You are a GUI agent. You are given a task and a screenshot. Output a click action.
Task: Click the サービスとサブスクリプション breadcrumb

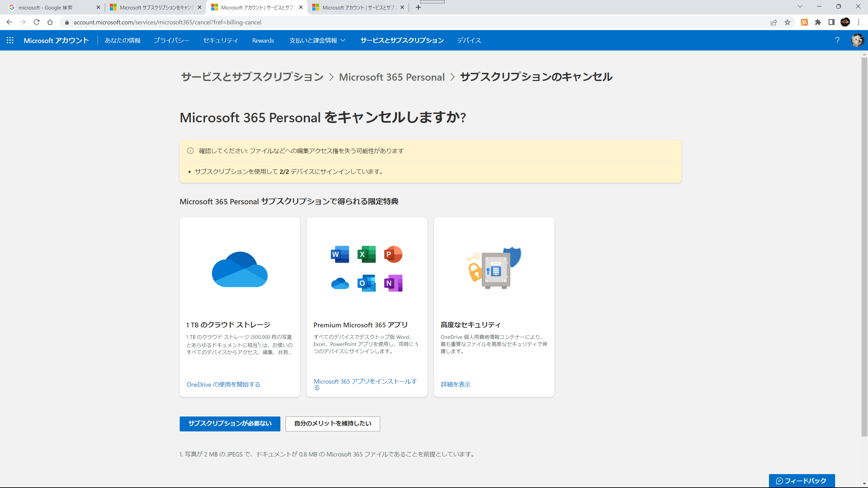[x=252, y=77]
